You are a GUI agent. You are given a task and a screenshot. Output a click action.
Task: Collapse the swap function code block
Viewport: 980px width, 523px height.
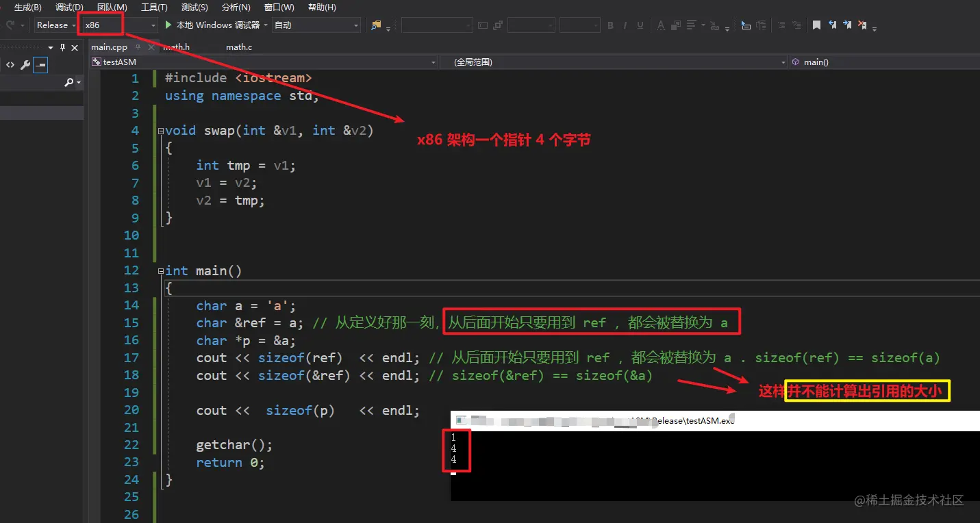pyautogui.click(x=160, y=131)
